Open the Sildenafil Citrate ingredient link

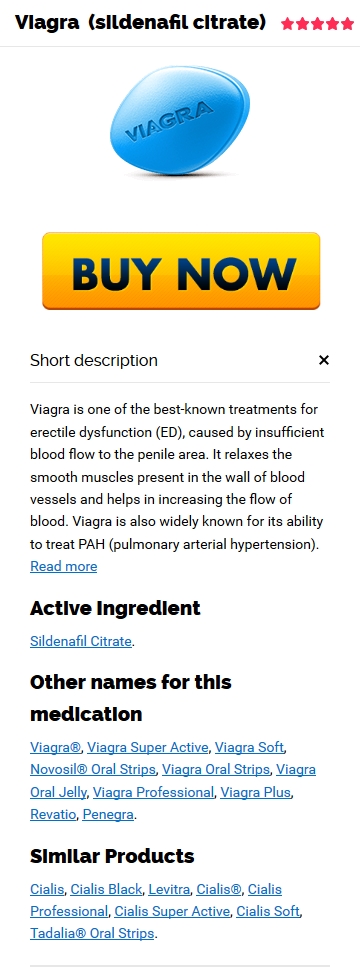click(81, 641)
